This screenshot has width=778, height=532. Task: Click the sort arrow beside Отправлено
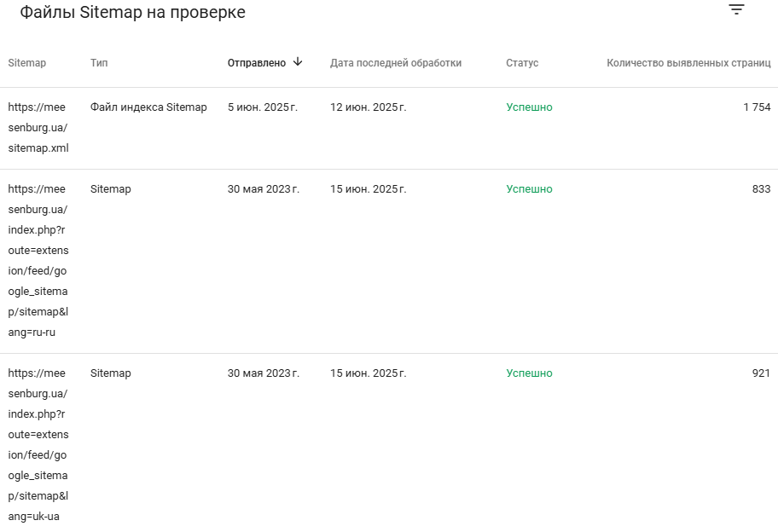click(298, 62)
